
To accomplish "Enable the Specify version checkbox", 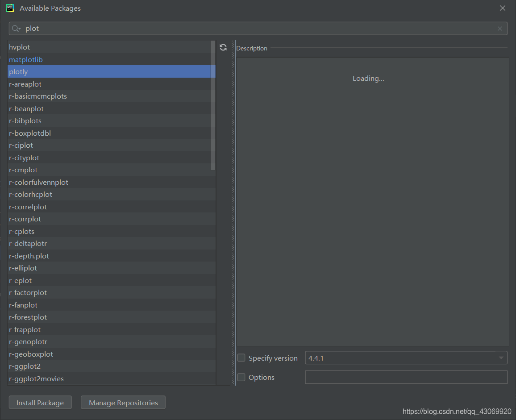I will point(241,358).
